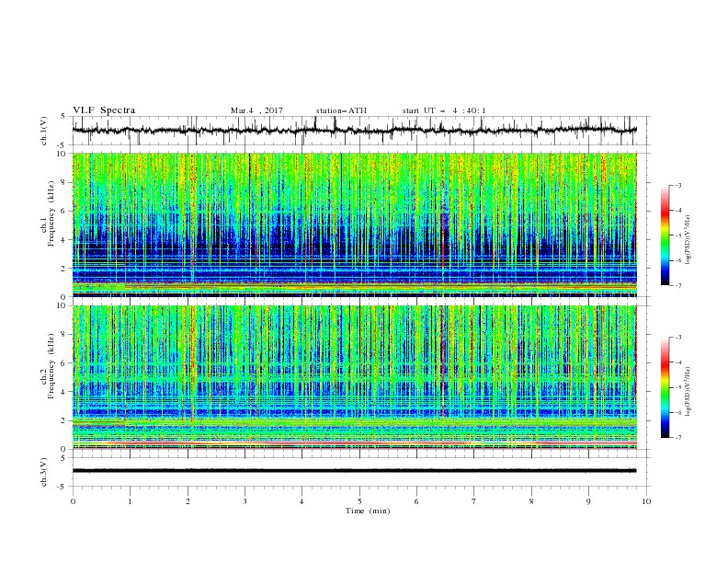Click the "4" kHz tick of ch.1 spectrogram
This screenshot has width=728, height=563.
point(64,240)
